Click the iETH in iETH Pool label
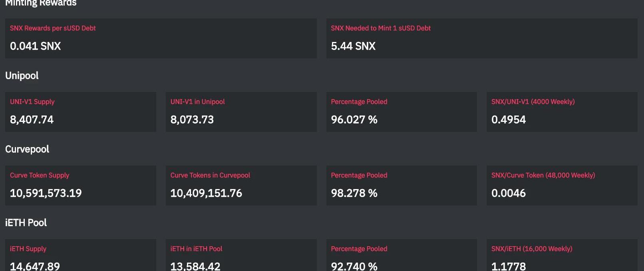 (x=196, y=249)
